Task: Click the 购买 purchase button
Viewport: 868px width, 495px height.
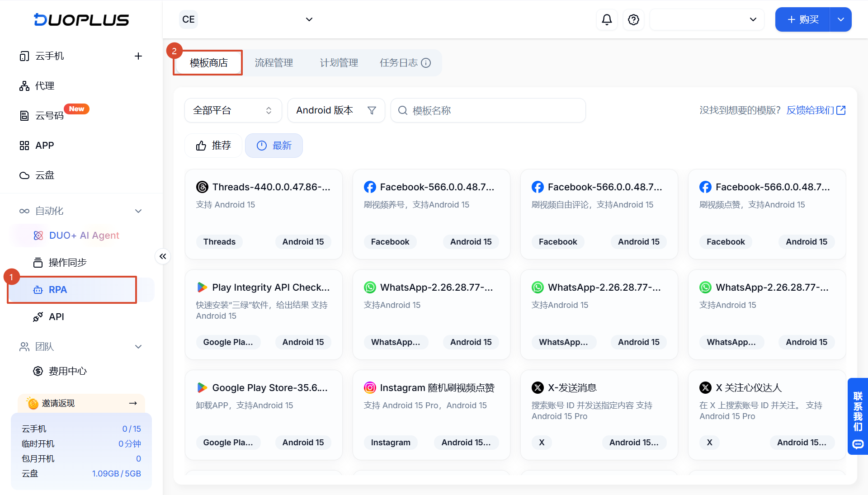Action: point(803,19)
